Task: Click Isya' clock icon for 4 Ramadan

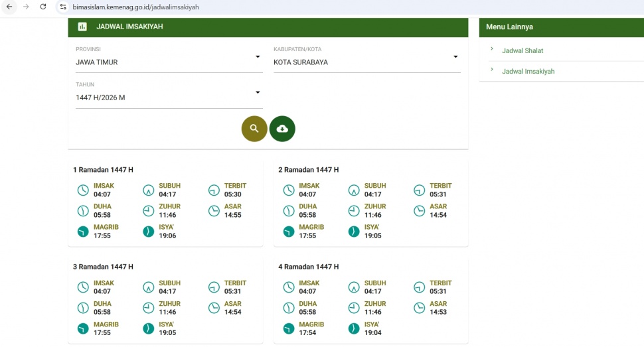Action: [x=354, y=328]
